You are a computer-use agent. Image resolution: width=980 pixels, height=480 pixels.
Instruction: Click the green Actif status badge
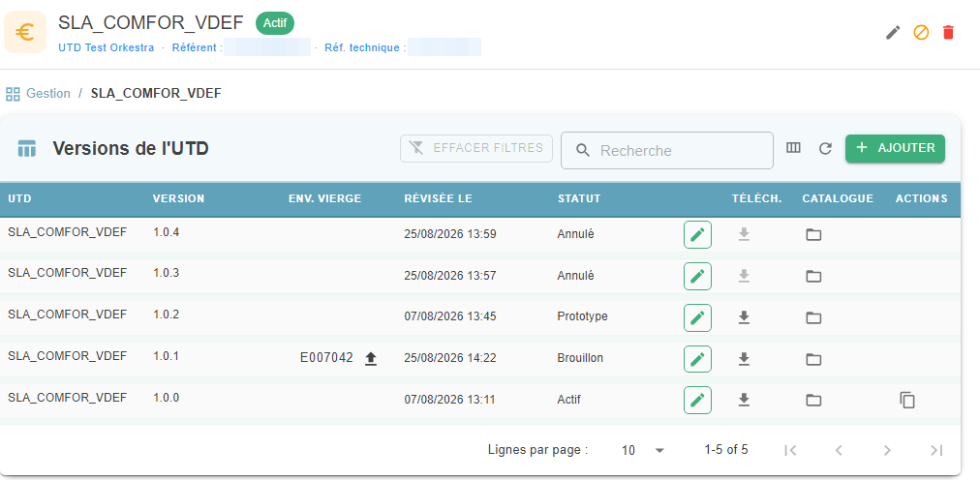[x=275, y=23]
